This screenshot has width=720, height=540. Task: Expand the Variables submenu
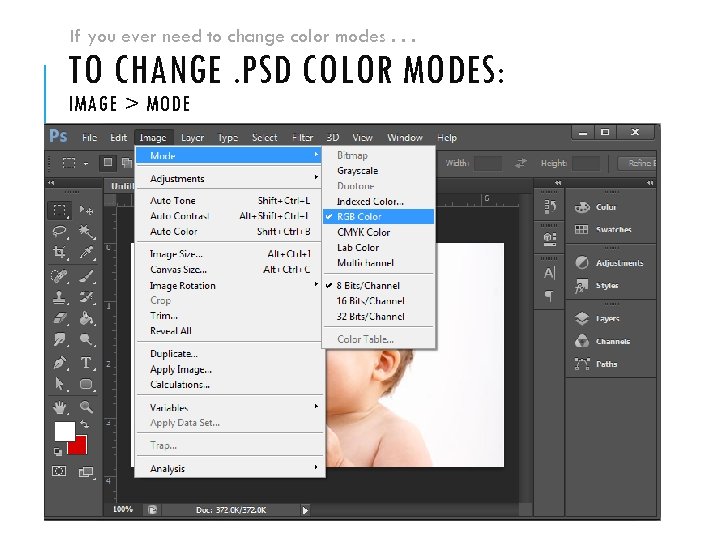[229, 407]
